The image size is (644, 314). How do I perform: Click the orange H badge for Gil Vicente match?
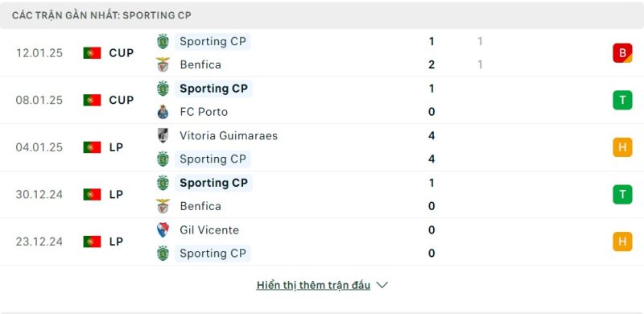tap(622, 242)
